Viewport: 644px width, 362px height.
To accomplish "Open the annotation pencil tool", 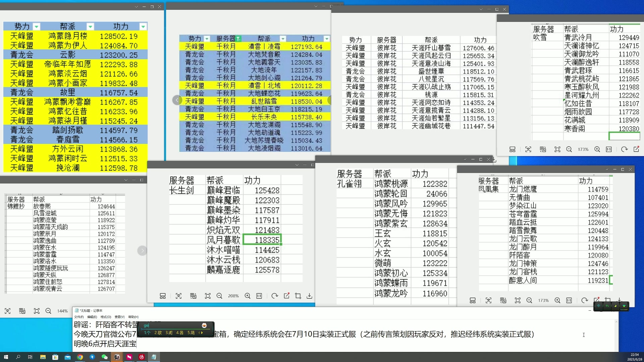I will tap(286, 296).
